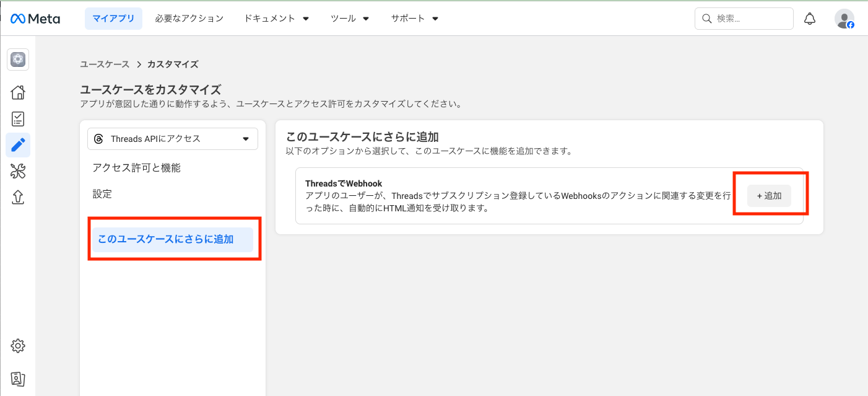Click the Facebook profile avatar
Screen dimensions: 868x396
click(x=844, y=18)
